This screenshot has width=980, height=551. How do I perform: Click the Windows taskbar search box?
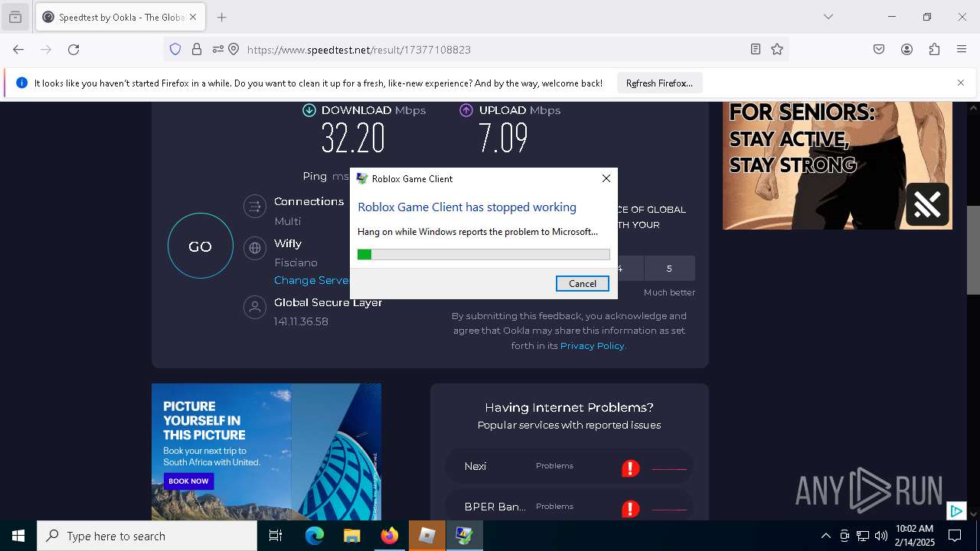tap(147, 536)
